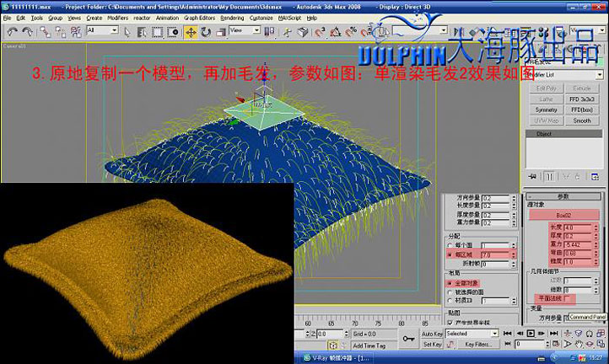
Task: Click Play Animation button
Action: [531, 334]
